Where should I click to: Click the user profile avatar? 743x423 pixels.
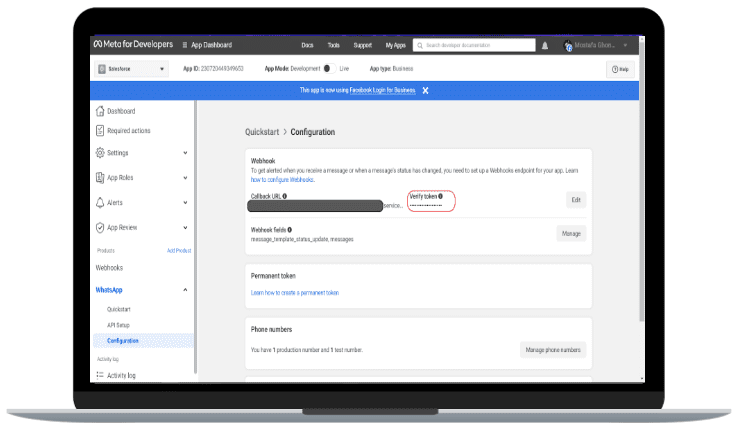[568, 45]
